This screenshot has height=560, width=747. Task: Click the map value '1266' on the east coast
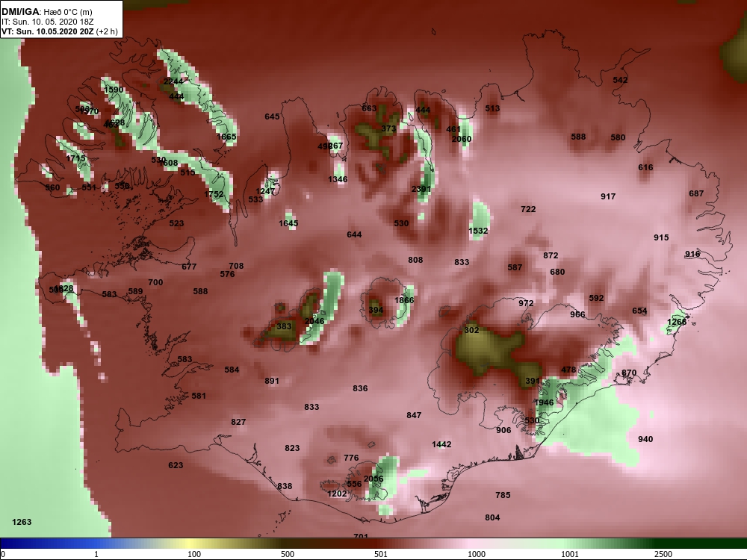[677, 323]
